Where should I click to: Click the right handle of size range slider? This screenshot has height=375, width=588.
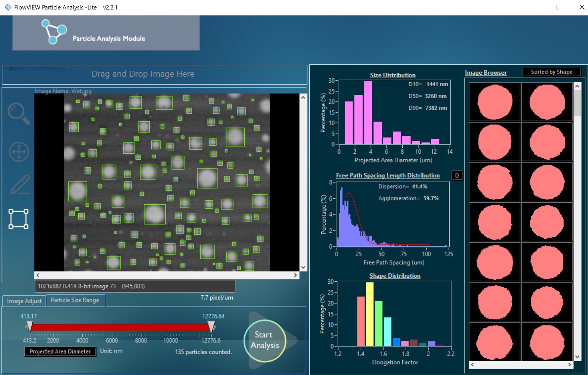tap(212, 326)
